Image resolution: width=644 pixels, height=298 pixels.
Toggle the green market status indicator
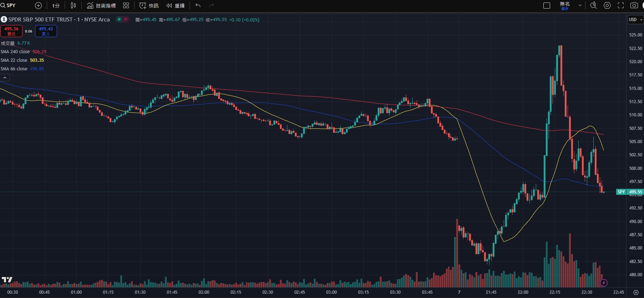(x=119, y=19)
